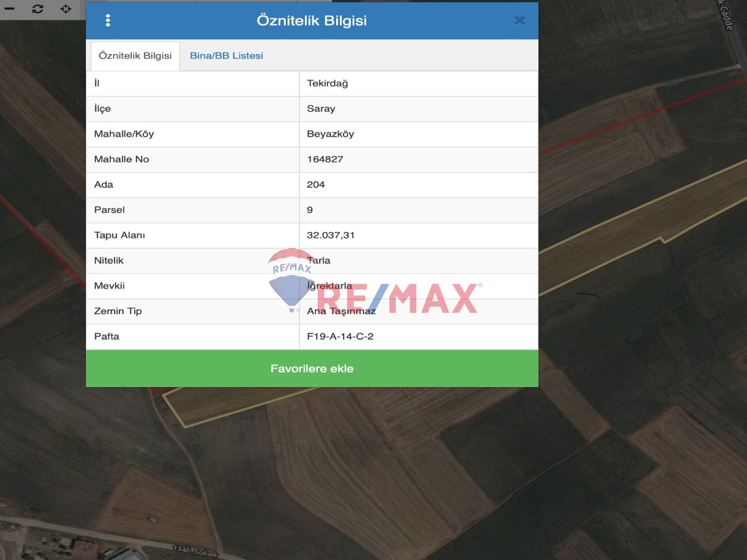Screen dimensions: 747x560
Task: Click the Nitelik row label
Action: pos(109,261)
